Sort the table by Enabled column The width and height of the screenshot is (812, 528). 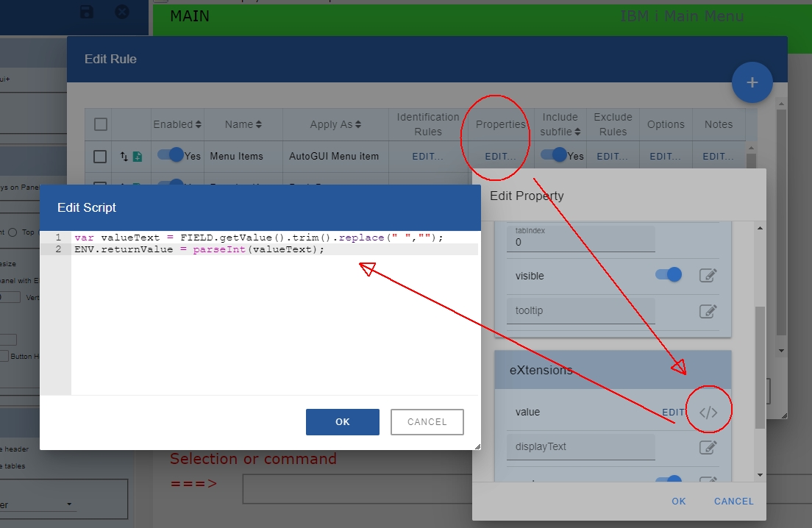(177, 124)
